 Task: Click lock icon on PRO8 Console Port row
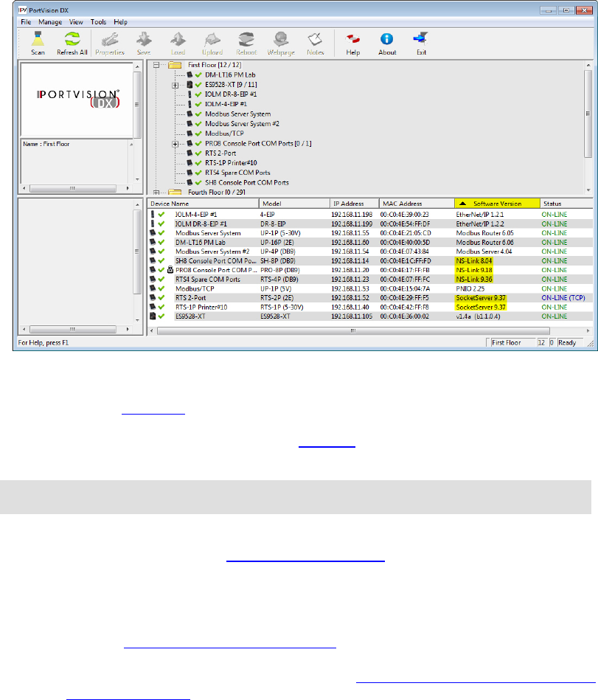point(170,270)
